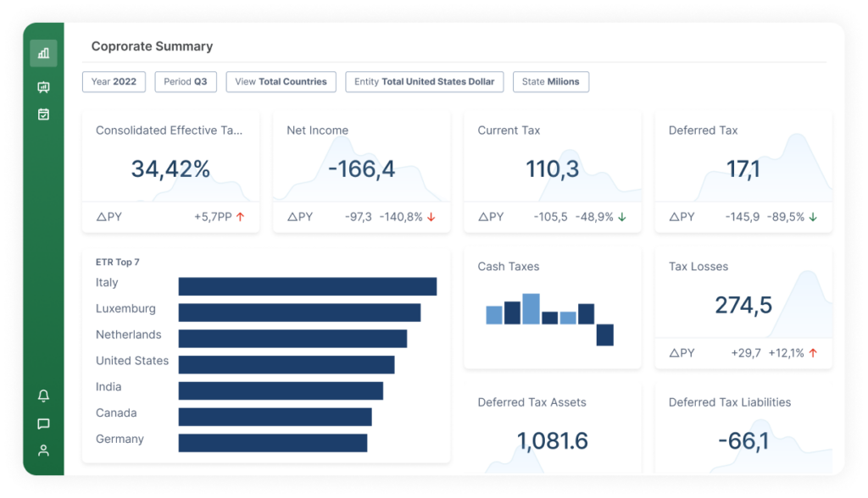868x498 pixels.
Task: Click the user profile icon at bottom
Action: point(43,450)
